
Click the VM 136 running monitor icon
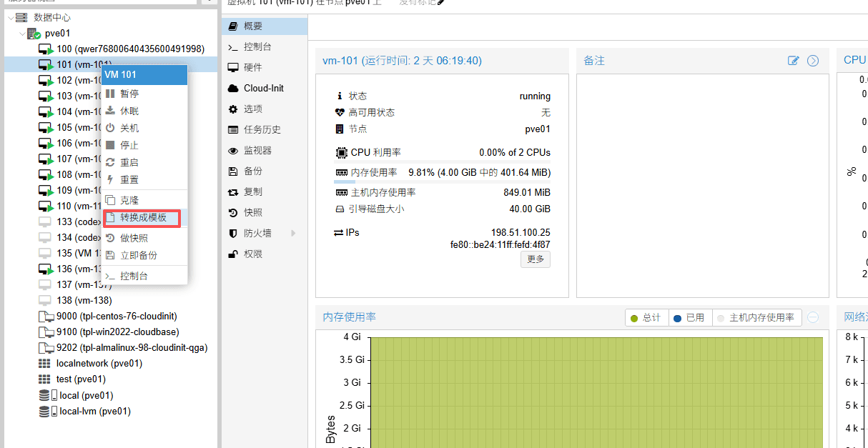click(46, 269)
